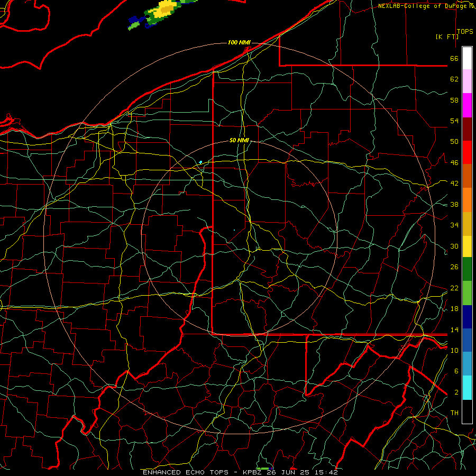Click the dark orange 46 kft swatch
Screen dimensions: 476x476
click(x=467, y=176)
